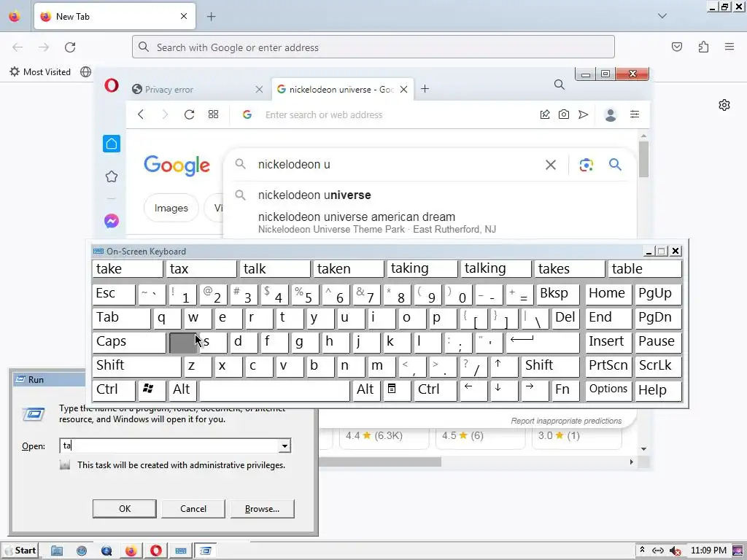Open Firefox new tab settings gear
The image size is (747, 560).
(x=724, y=105)
